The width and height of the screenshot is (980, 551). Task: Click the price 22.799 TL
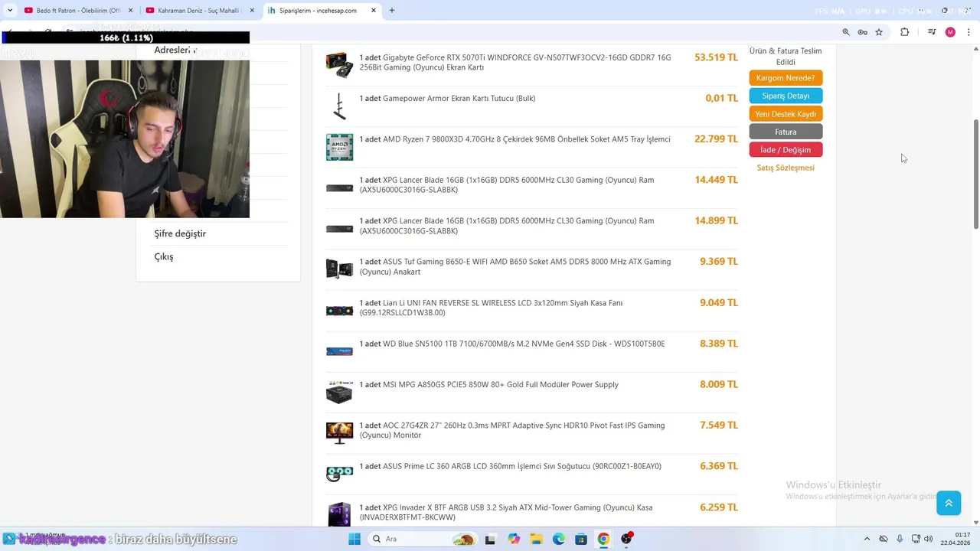(x=716, y=139)
